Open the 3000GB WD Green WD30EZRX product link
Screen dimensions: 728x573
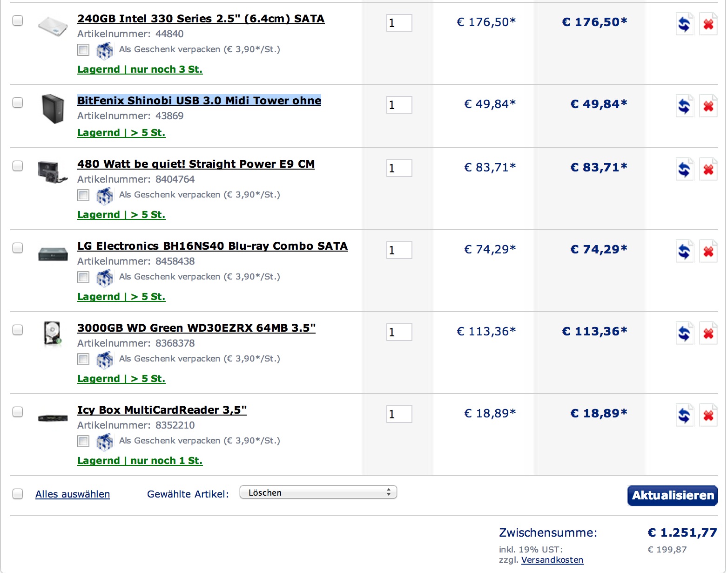point(196,328)
